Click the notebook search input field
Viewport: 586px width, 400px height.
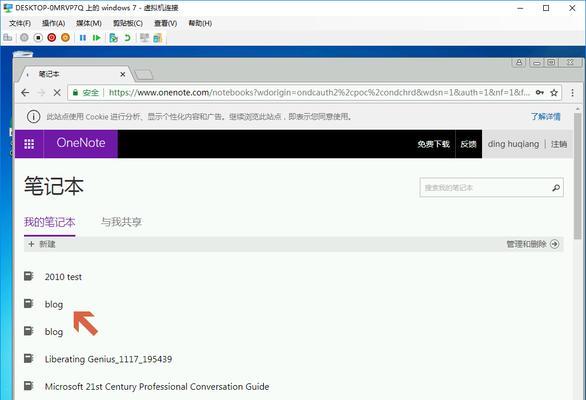[485, 188]
